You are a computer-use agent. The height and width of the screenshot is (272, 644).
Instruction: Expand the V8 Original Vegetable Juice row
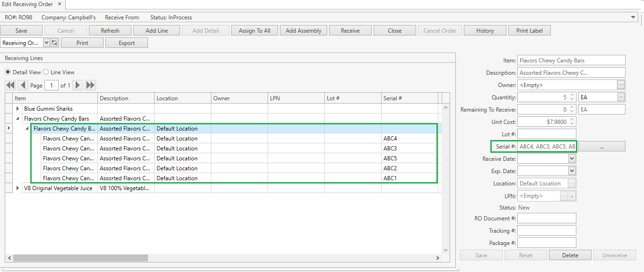click(18, 188)
